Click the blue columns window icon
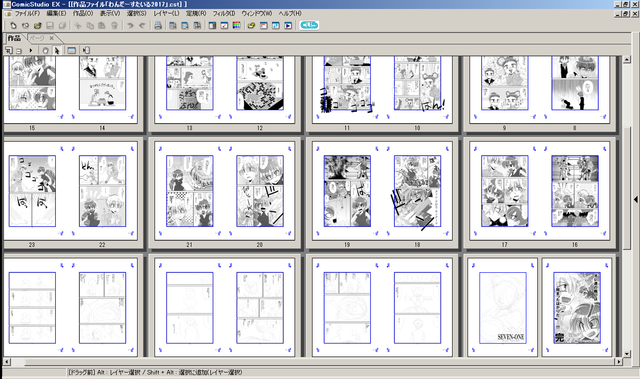Image resolution: width=640 pixels, height=379 pixels. (276, 26)
